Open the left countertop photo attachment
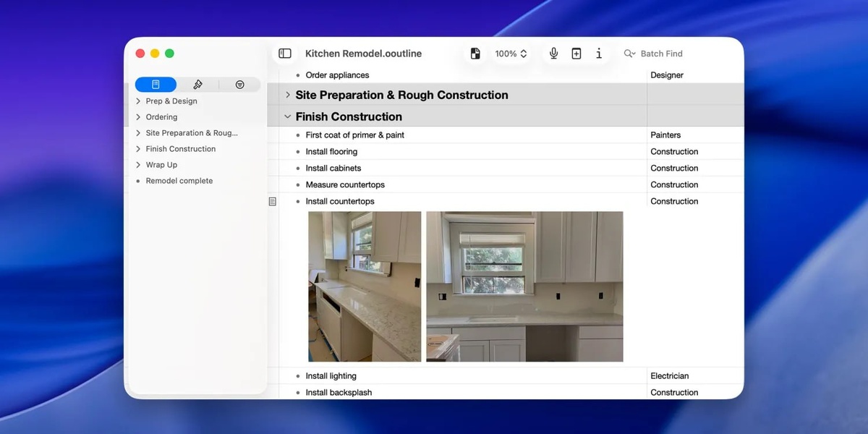Screen dimensions: 868x434 click(365, 286)
